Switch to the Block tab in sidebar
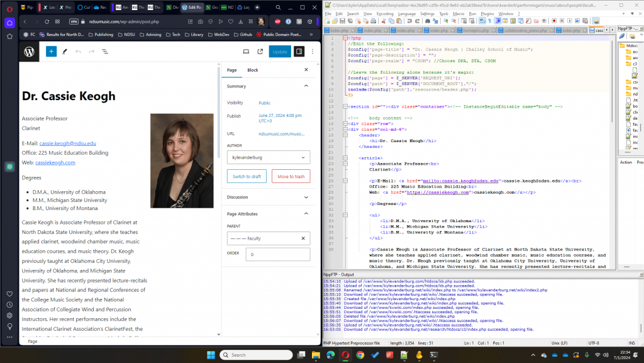Screen dimensions: 644x363 point(252,70)
